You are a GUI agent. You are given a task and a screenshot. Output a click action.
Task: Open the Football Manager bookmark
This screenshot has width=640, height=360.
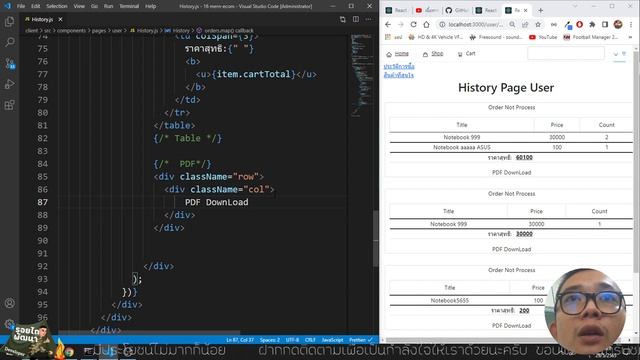coord(591,37)
